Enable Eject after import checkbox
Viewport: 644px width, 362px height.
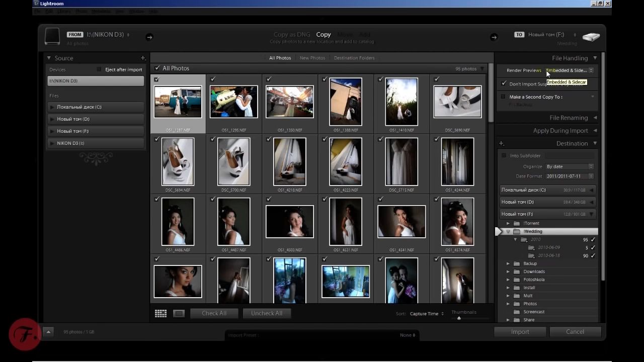99,69
